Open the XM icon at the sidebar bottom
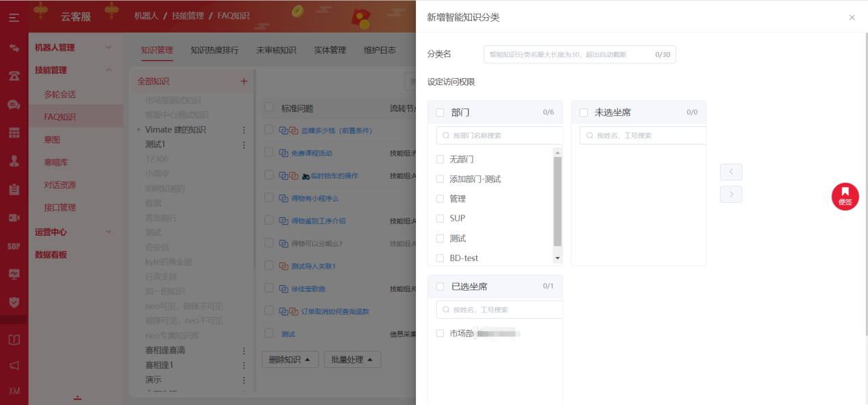Image resolution: width=868 pixels, height=405 pixels. pyautogui.click(x=14, y=391)
